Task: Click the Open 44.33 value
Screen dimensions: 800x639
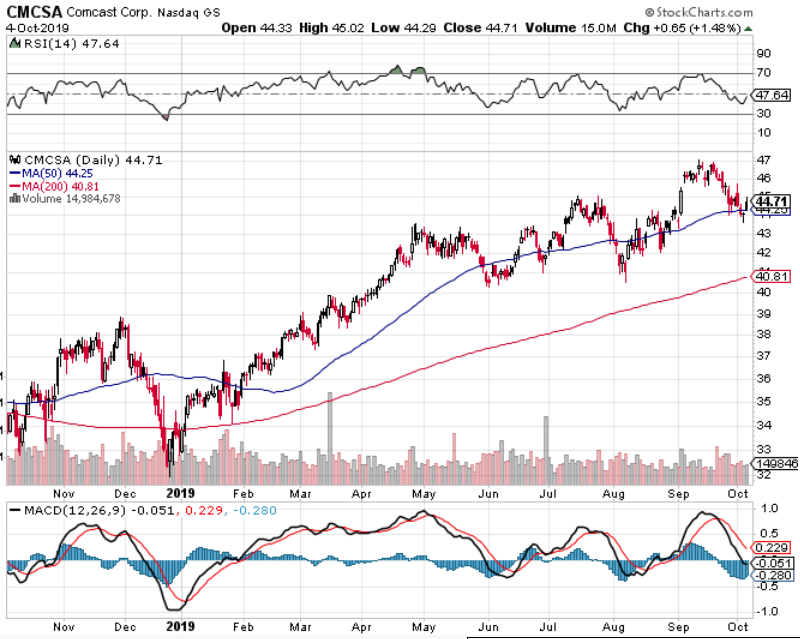Action: click(257, 28)
